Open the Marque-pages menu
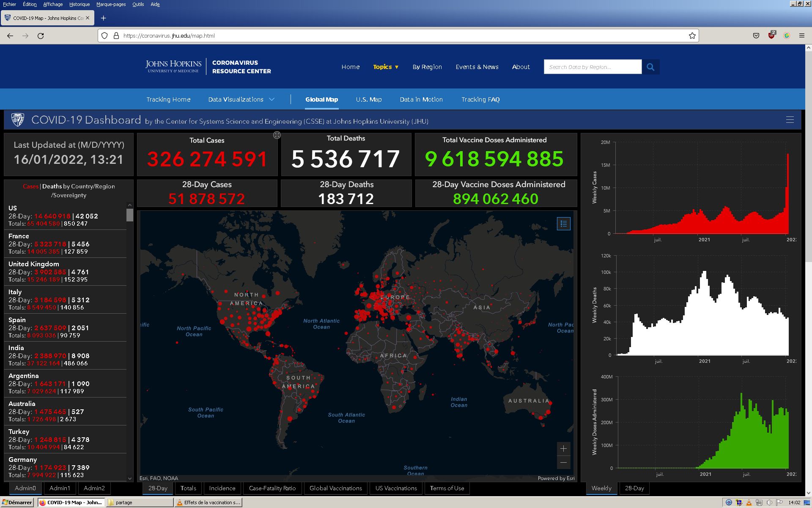The width and height of the screenshot is (812, 508). [111, 4]
